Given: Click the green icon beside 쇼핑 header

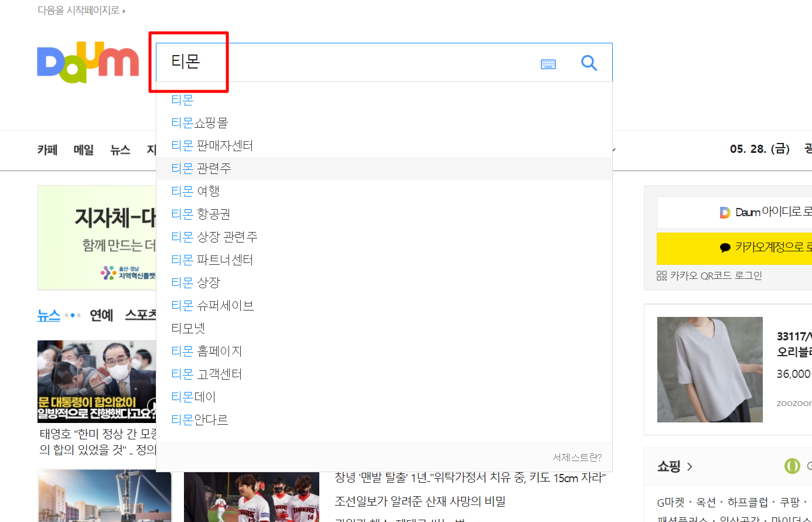Looking at the screenshot, I should point(792,466).
